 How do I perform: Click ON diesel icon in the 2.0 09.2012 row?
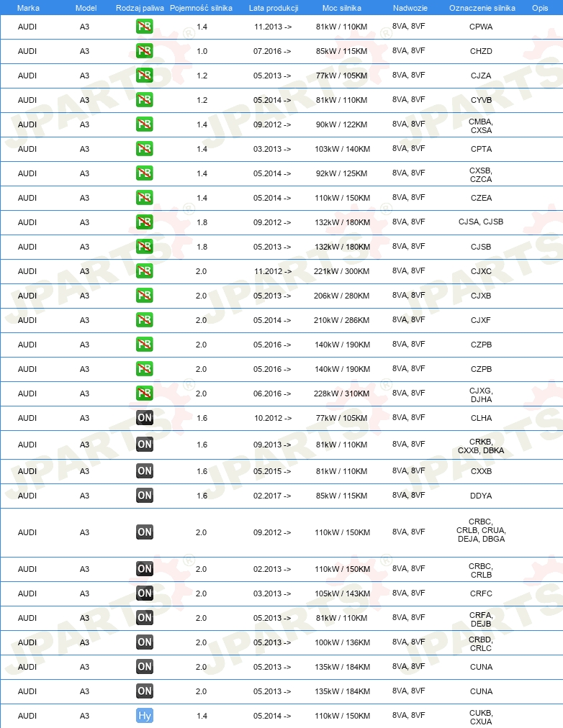click(145, 532)
